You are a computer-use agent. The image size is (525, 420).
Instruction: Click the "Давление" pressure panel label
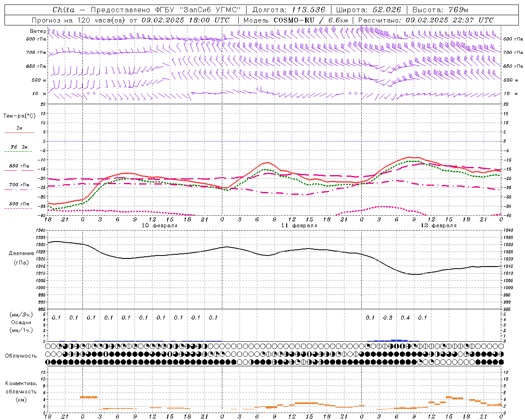point(21,253)
